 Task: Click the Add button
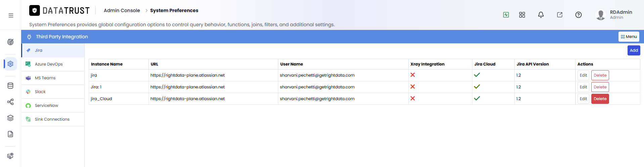pos(634,50)
